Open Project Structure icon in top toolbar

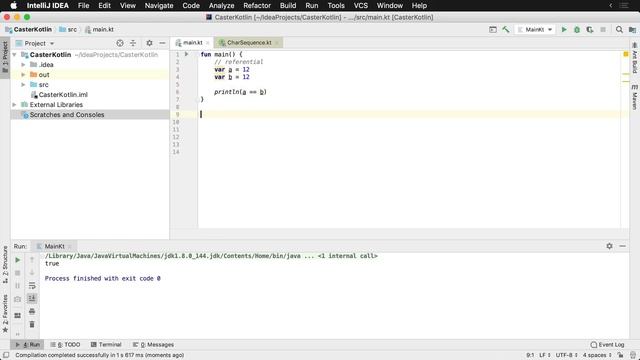point(632,29)
